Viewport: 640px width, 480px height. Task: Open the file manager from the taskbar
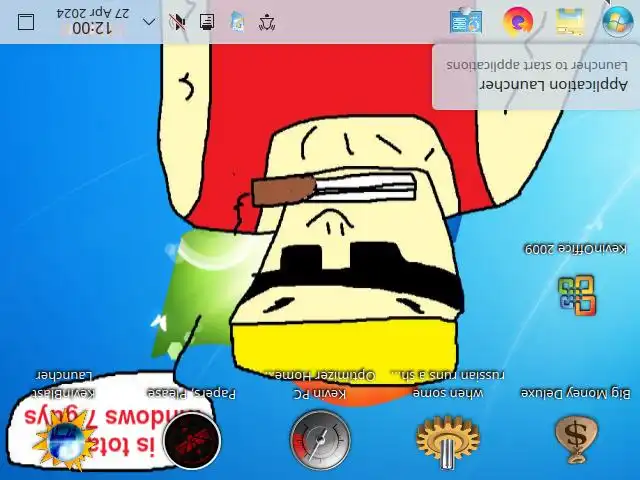(570, 21)
